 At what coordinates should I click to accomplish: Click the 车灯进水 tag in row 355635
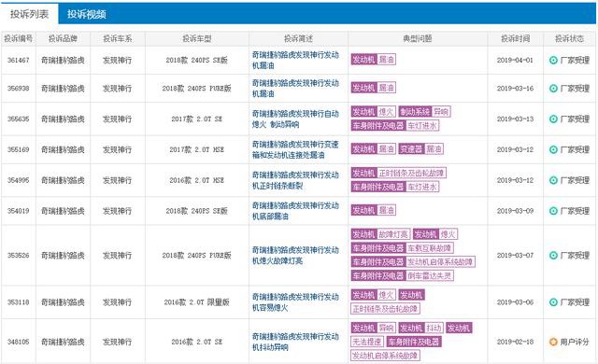point(395,125)
